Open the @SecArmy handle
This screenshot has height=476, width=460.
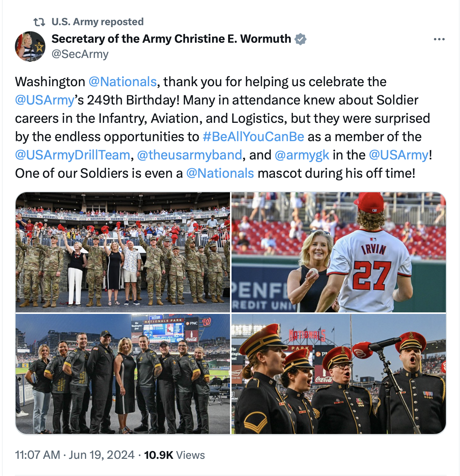tap(80, 54)
